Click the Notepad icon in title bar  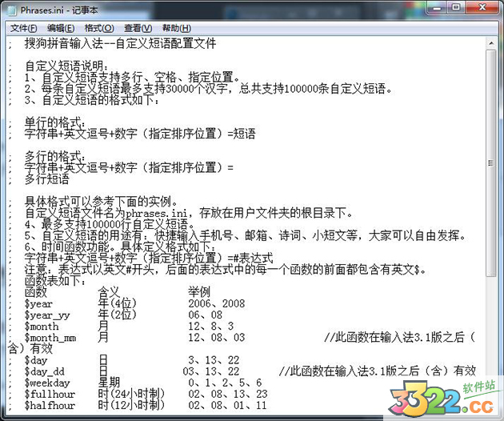pos(12,10)
